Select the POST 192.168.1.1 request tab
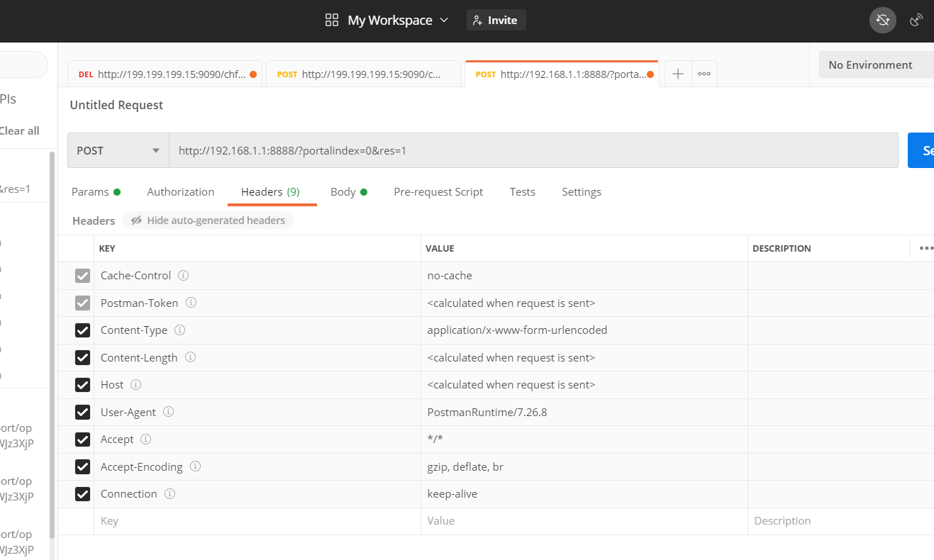 [562, 74]
